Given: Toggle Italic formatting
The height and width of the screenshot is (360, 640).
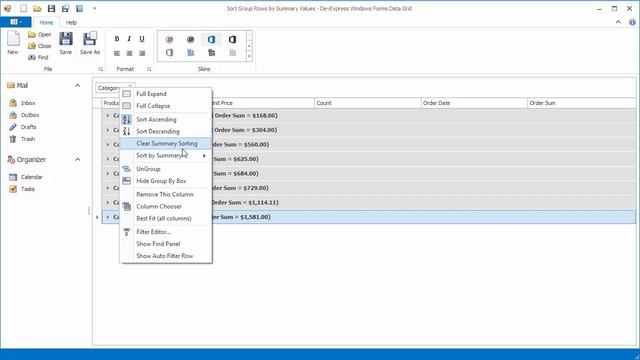Looking at the screenshot, I should 129,39.
